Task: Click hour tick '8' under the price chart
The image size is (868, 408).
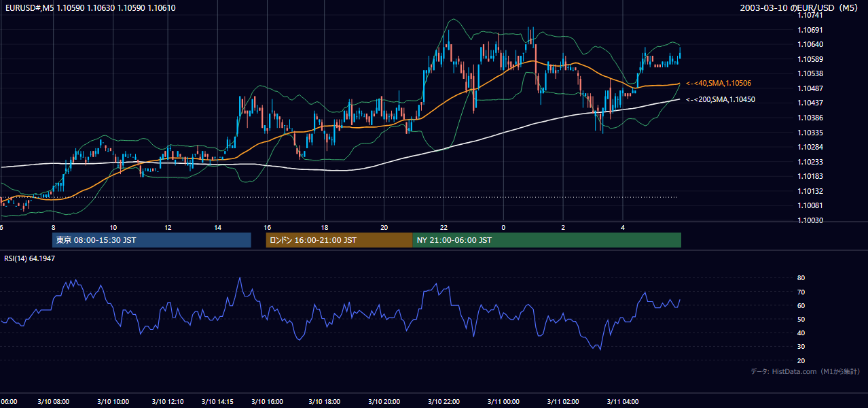Action: [53, 227]
